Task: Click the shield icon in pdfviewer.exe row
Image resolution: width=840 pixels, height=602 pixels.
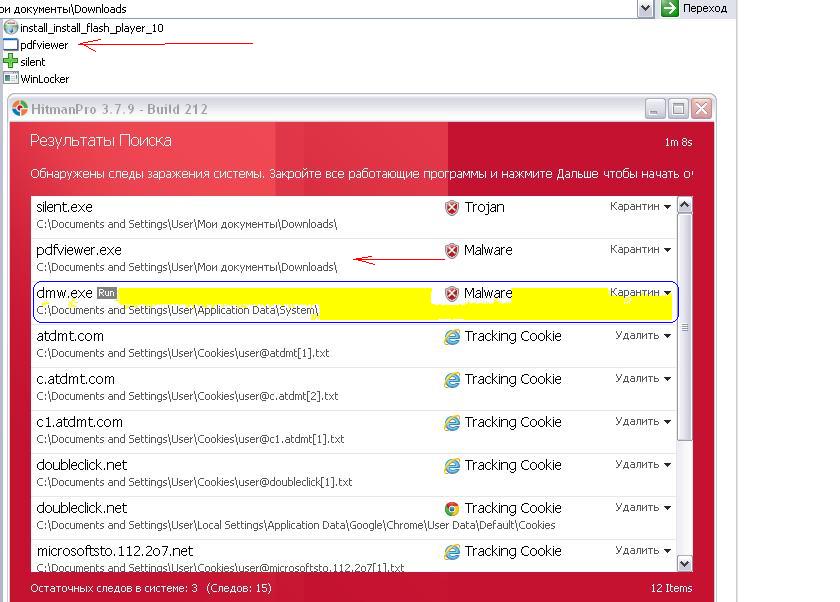Action: click(452, 250)
